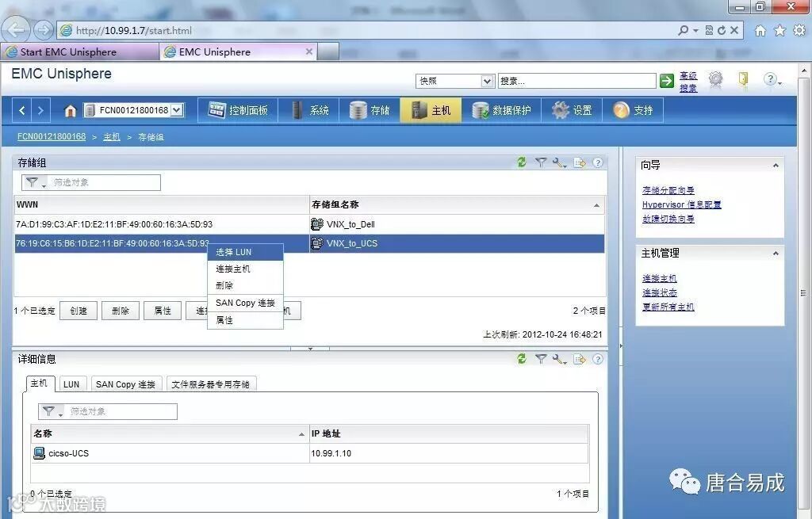The width and height of the screenshot is (812, 519).
Task: Open 存储组 filter funnel dropdown beside 筛选对象
Action: pos(35,183)
